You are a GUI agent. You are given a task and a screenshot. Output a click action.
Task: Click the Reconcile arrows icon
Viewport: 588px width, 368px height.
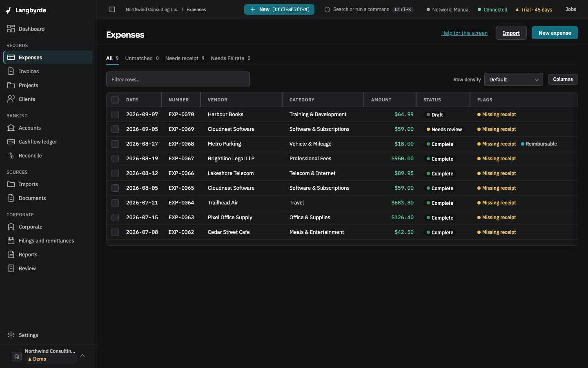[11, 155]
